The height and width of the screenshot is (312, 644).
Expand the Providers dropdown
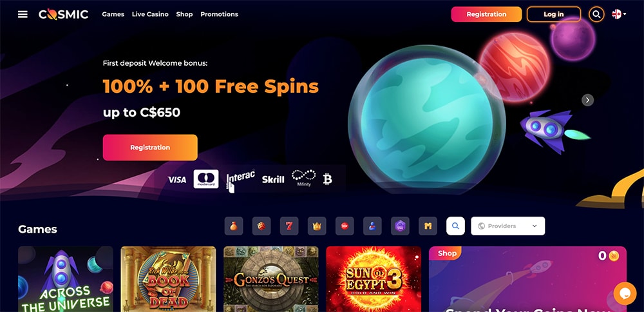click(x=508, y=226)
